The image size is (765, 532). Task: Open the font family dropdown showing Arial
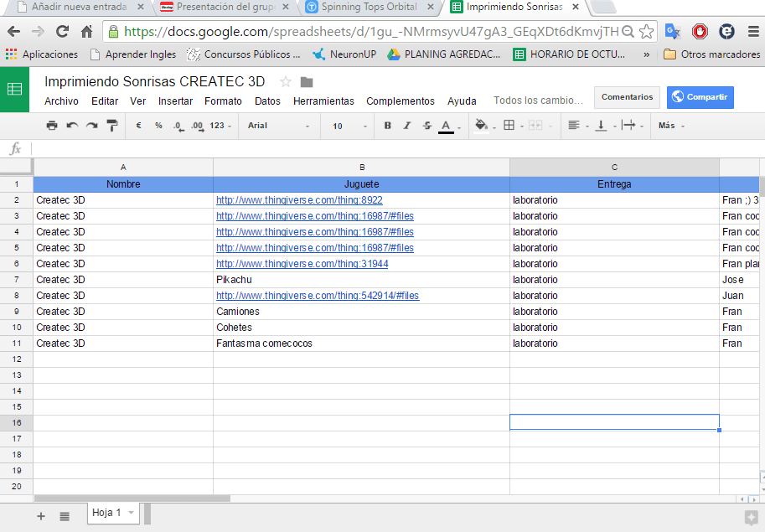point(277,126)
